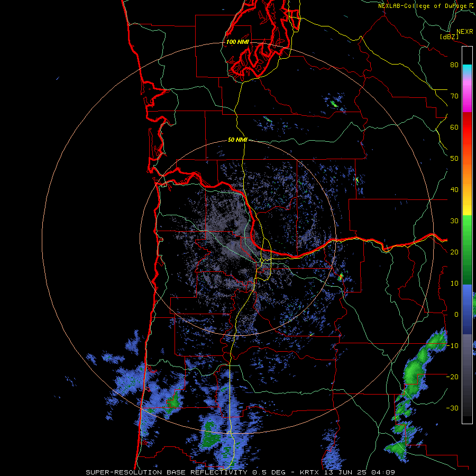Click the 100 NMI range ring label

point(237,42)
